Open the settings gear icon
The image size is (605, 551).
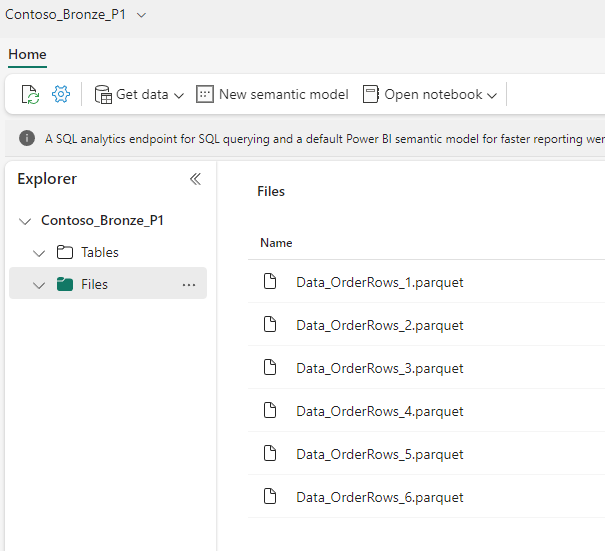click(61, 94)
